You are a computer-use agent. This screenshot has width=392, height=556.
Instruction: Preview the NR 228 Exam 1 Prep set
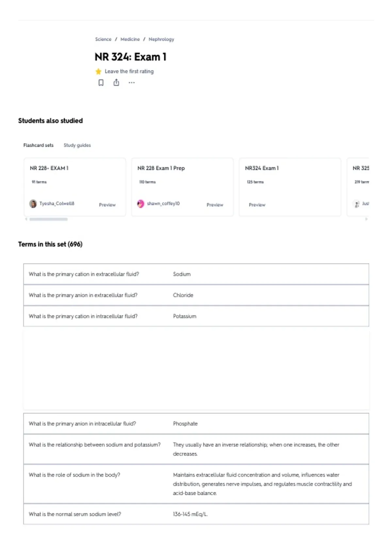[x=215, y=205]
